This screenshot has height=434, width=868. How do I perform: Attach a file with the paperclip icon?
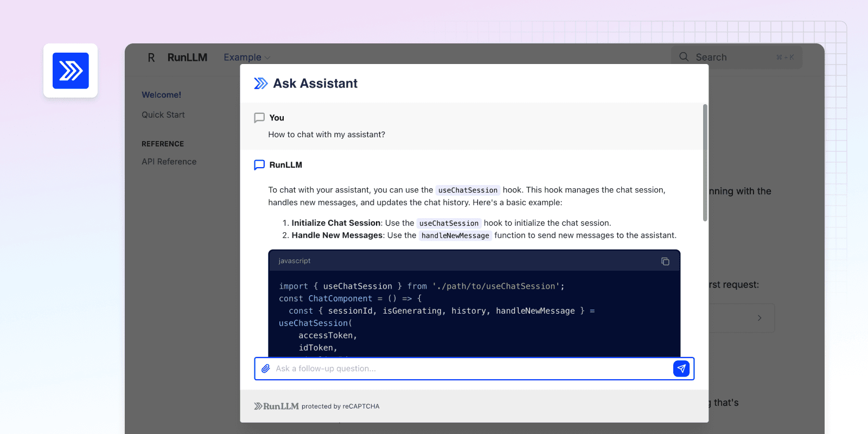[266, 369]
